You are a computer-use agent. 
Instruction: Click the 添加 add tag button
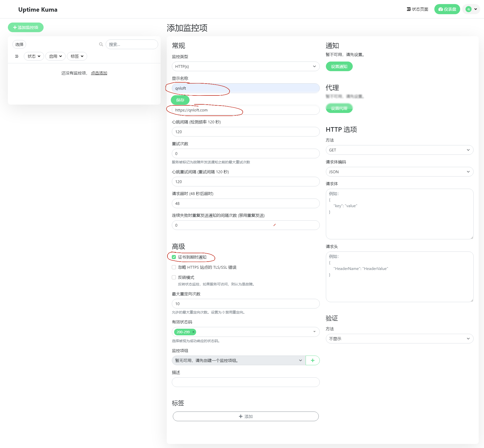pyautogui.click(x=246, y=416)
